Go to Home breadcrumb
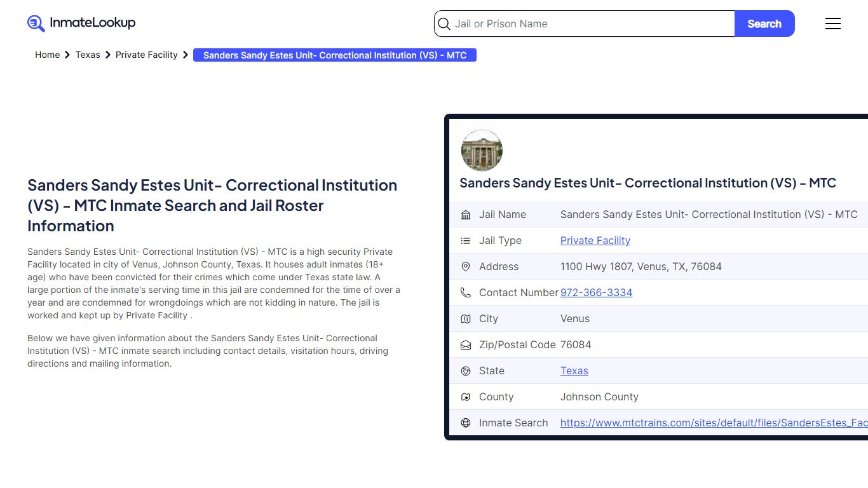 48,55
